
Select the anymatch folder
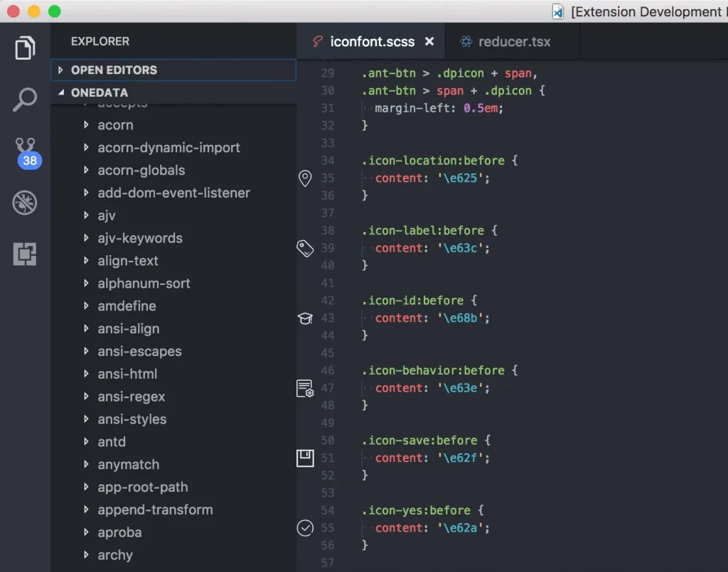coord(173,465)
